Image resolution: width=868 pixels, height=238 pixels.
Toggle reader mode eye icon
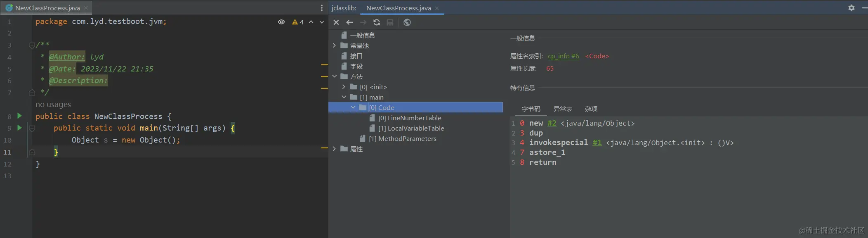(x=281, y=22)
